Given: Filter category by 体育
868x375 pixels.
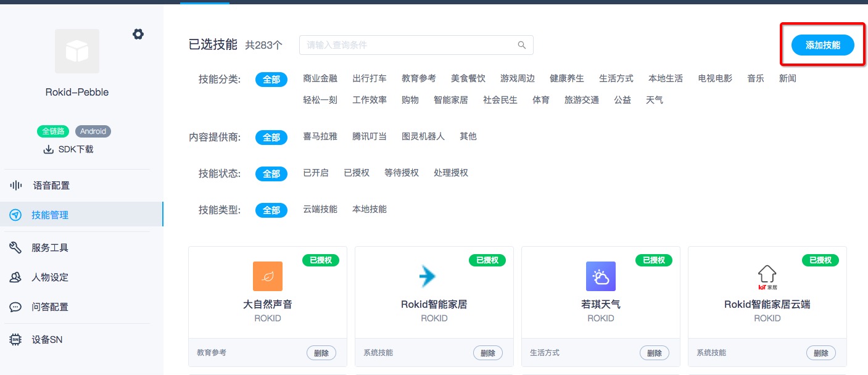Looking at the screenshot, I should [541, 99].
